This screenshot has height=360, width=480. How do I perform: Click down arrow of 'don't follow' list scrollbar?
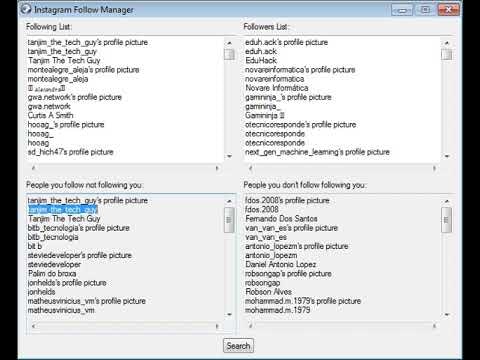(x=447, y=314)
